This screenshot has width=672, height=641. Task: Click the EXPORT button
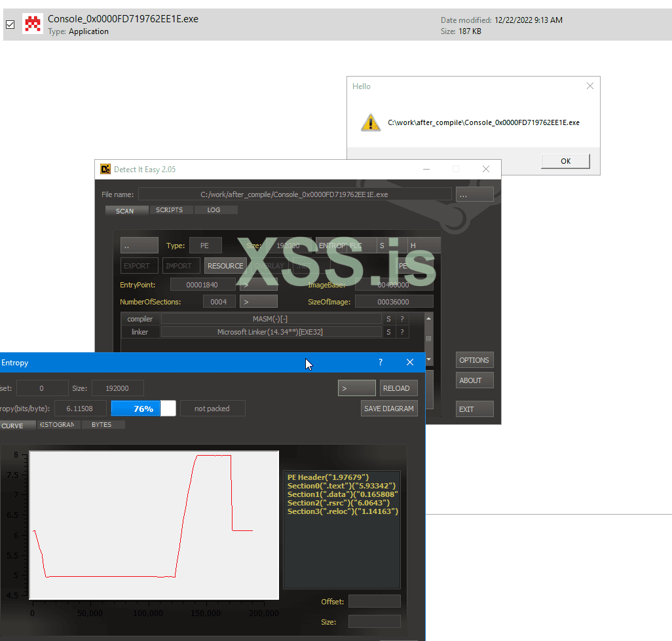pos(139,266)
